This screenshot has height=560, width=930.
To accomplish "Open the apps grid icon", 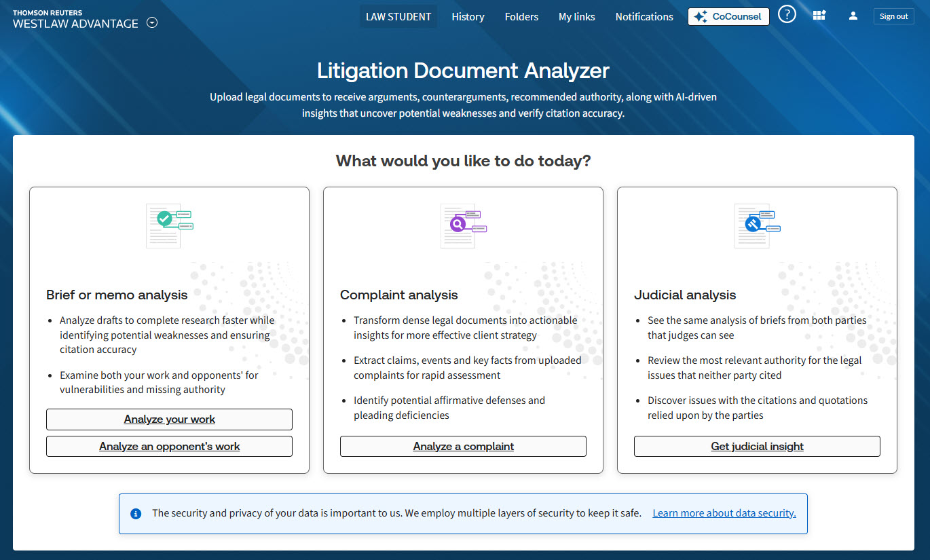I will [x=819, y=16].
